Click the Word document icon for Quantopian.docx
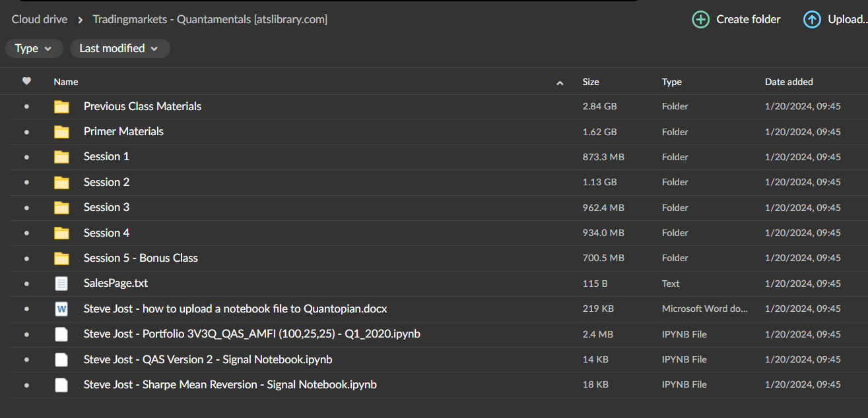 tap(61, 309)
